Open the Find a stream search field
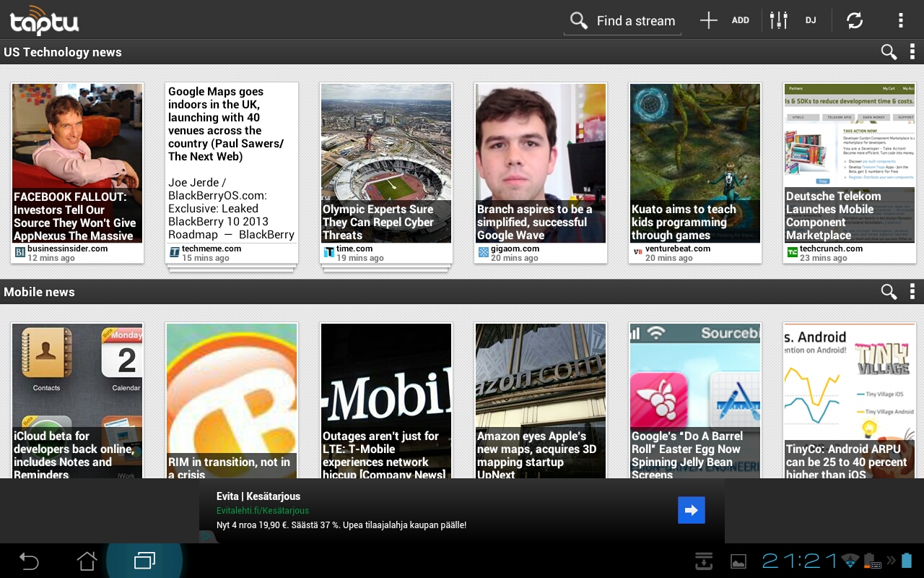The height and width of the screenshot is (578, 924). (x=622, y=21)
